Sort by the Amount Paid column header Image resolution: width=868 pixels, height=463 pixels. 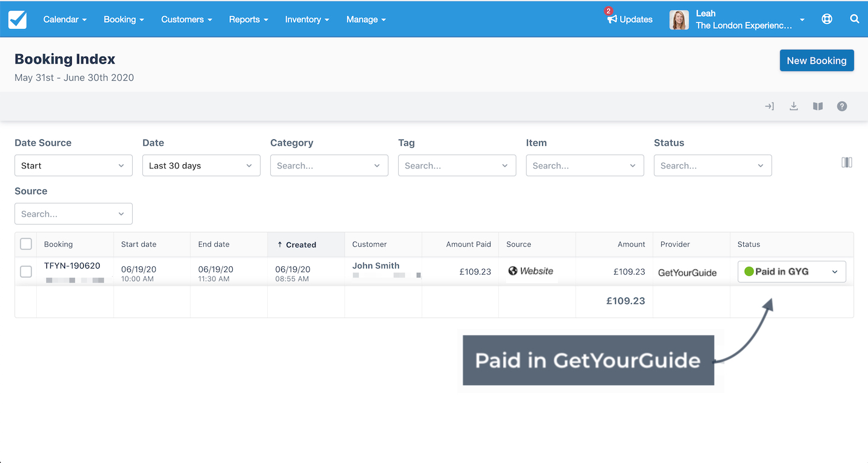click(x=460, y=244)
